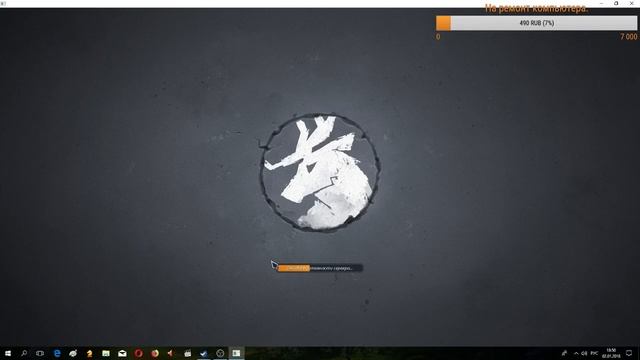
Task: Open Task View on taskbar
Action: 40,353
